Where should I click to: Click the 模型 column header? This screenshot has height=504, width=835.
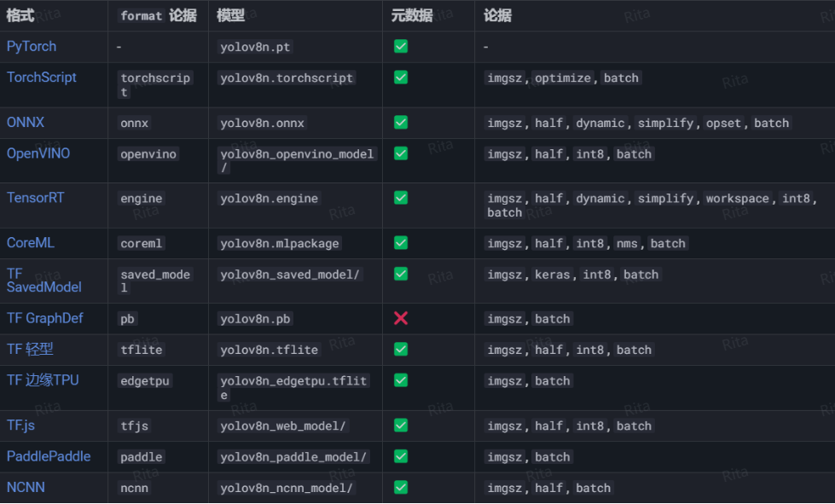pos(230,15)
